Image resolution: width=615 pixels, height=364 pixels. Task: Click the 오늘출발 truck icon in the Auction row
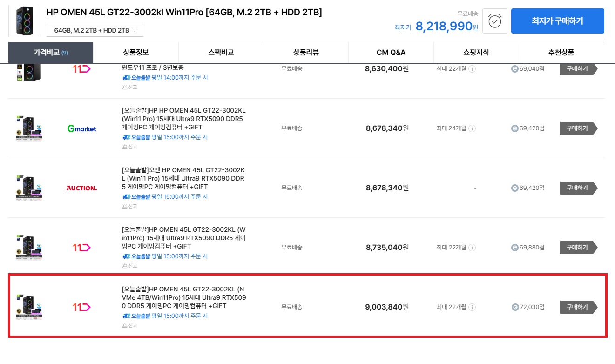tap(126, 197)
